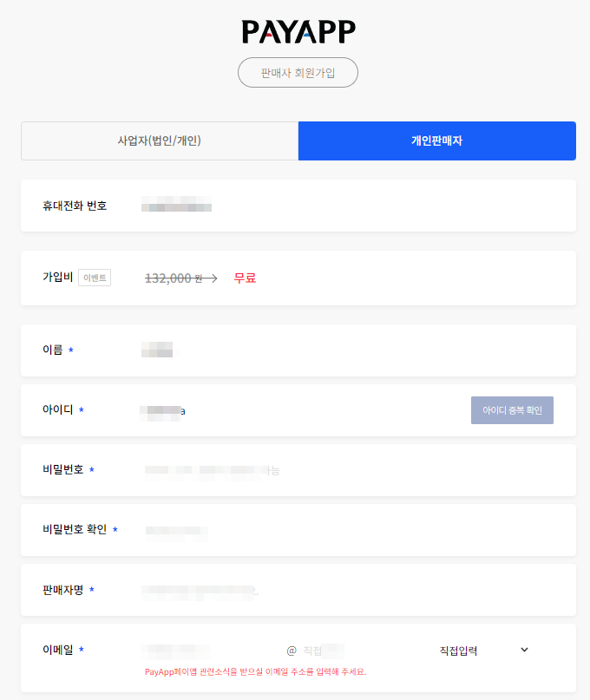Click the red 무료 text
Screen dimensions: 590x700
click(245, 278)
